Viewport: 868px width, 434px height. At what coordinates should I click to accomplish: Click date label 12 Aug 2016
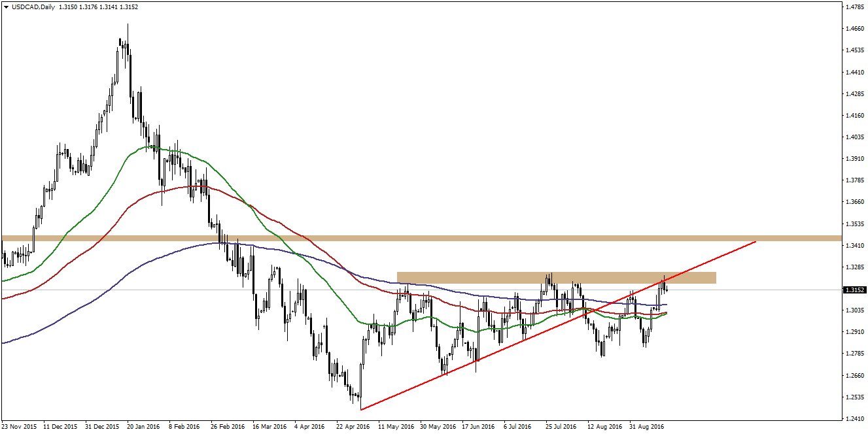[604, 427]
